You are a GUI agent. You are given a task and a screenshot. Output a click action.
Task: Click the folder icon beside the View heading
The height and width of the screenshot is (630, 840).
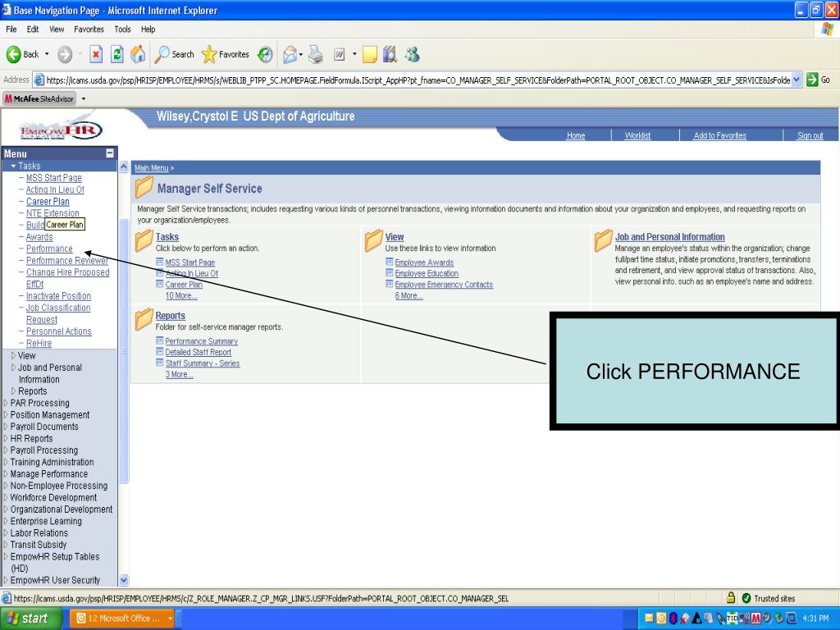(x=373, y=240)
